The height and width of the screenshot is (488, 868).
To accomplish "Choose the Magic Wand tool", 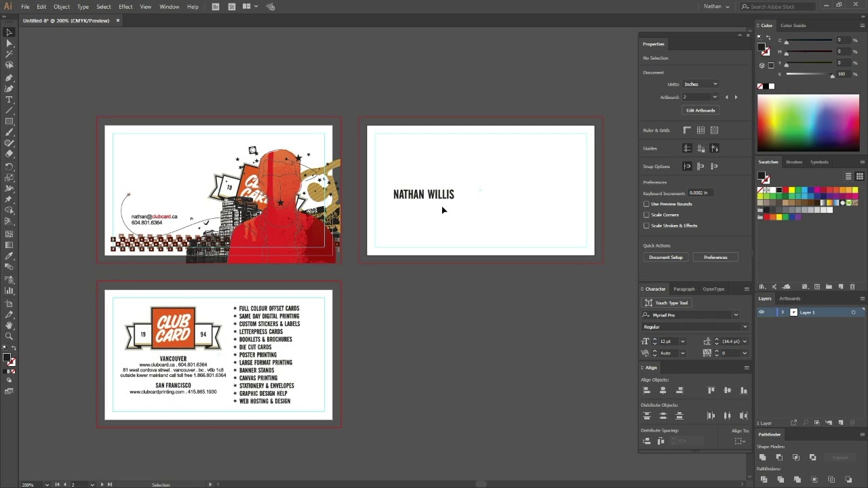I will point(9,54).
